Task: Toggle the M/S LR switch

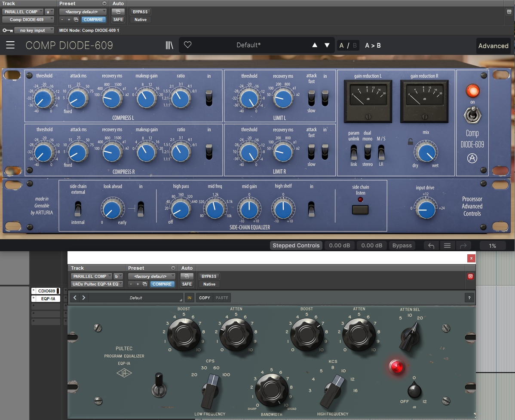Action: 381,152
